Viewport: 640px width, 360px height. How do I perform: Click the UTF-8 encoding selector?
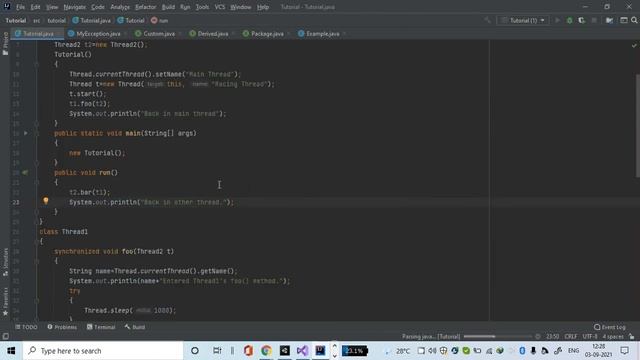[590, 336]
